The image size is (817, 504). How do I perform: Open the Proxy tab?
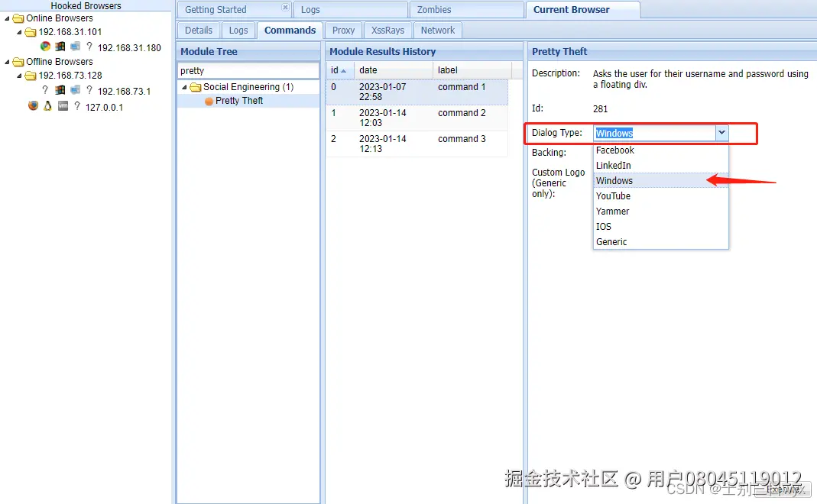tap(343, 31)
